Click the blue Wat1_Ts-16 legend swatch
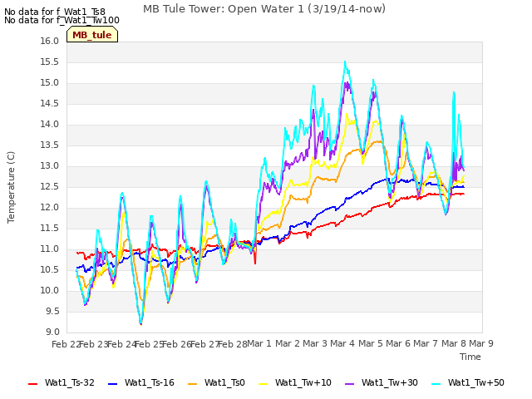This screenshot has width=532, height=399. click(x=112, y=384)
